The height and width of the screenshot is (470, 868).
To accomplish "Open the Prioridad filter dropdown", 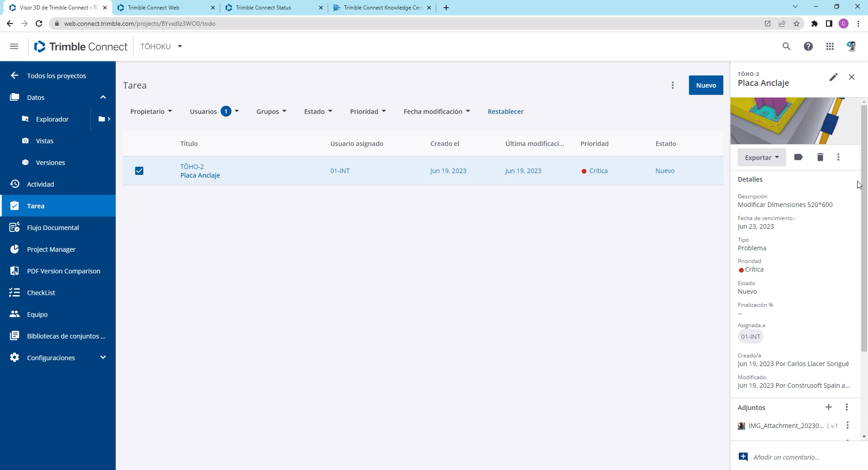I will click(368, 112).
